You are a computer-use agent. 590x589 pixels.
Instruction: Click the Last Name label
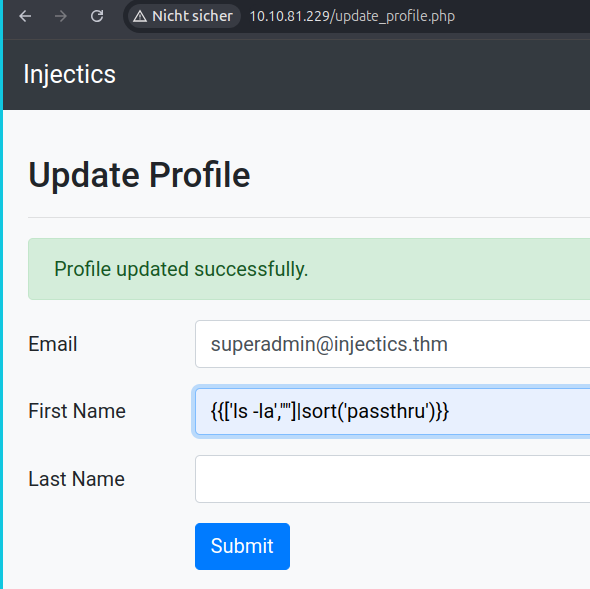click(x=76, y=479)
